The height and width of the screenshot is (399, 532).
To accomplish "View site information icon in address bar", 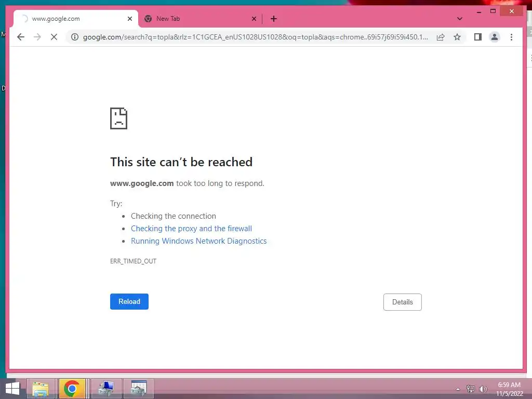I will pos(75,37).
